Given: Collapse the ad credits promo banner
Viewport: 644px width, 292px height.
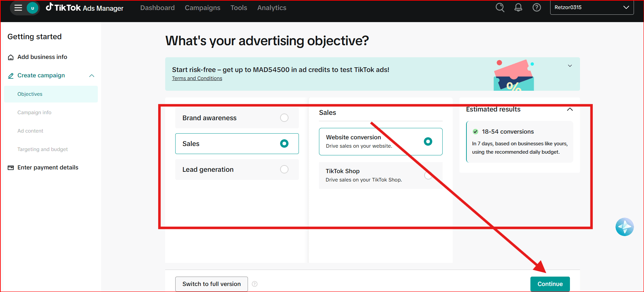Looking at the screenshot, I should click(x=570, y=66).
